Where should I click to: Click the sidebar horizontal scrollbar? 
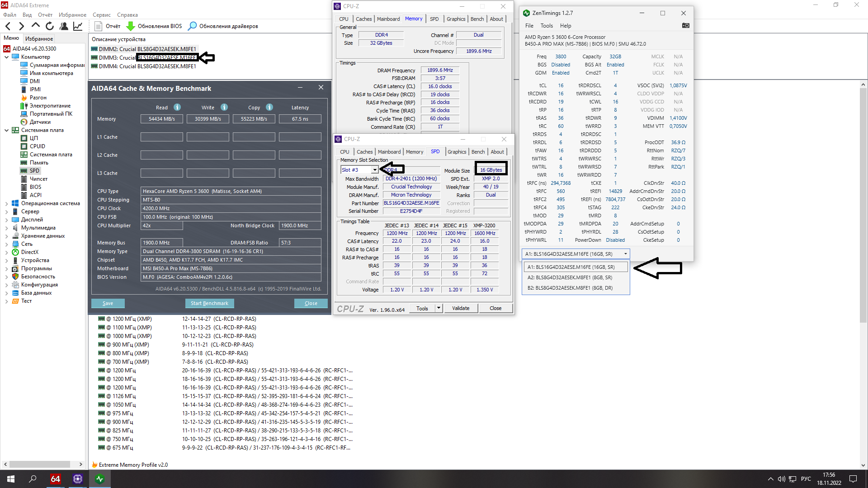tap(40, 464)
